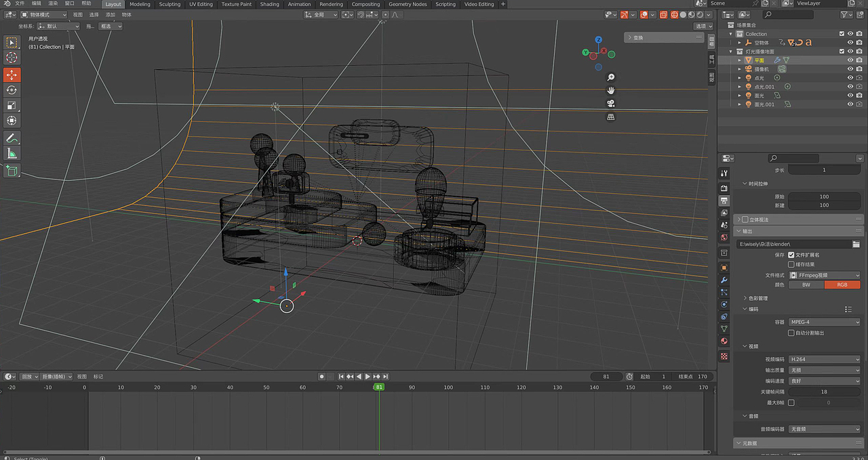
Task: Click current frame field showing 81
Action: click(x=606, y=376)
